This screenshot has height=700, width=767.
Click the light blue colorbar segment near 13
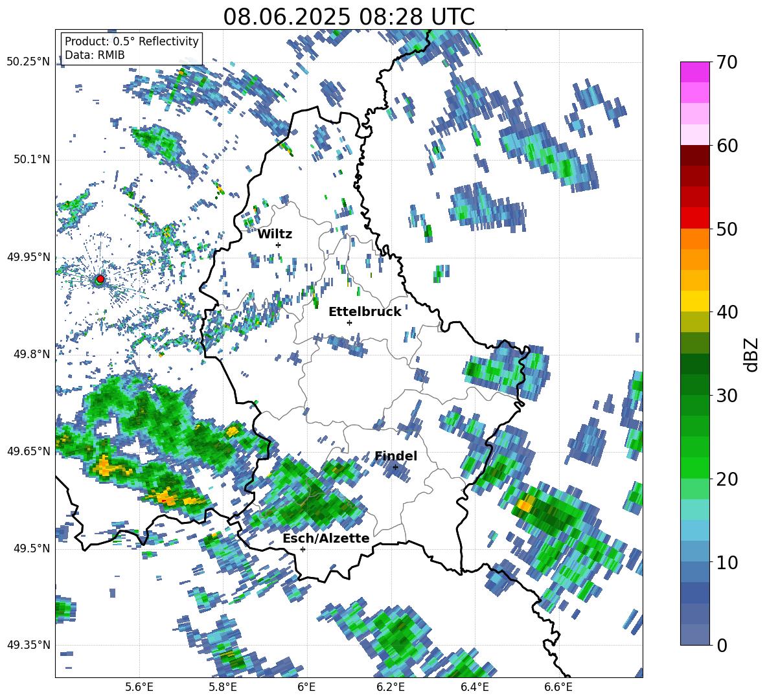(694, 530)
